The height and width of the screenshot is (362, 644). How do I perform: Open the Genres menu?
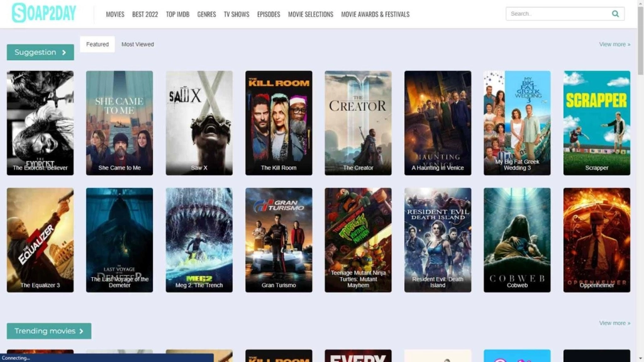[206, 14]
